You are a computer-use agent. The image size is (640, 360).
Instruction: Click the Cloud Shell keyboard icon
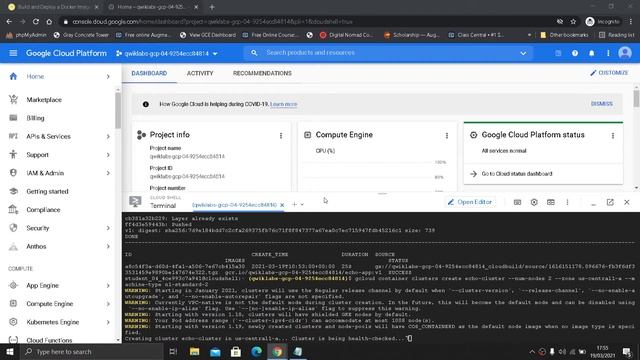517,202
